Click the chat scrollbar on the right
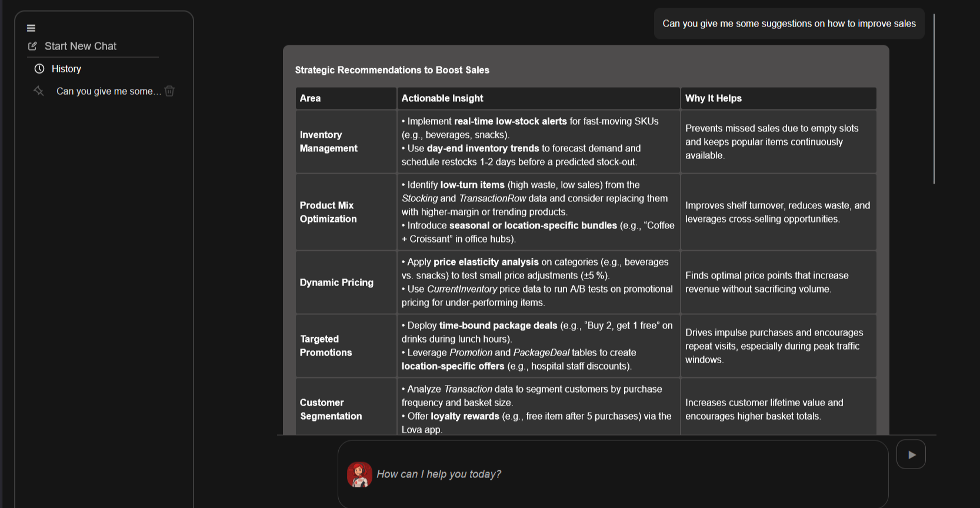This screenshot has width=980, height=508. pyautogui.click(x=934, y=99)
